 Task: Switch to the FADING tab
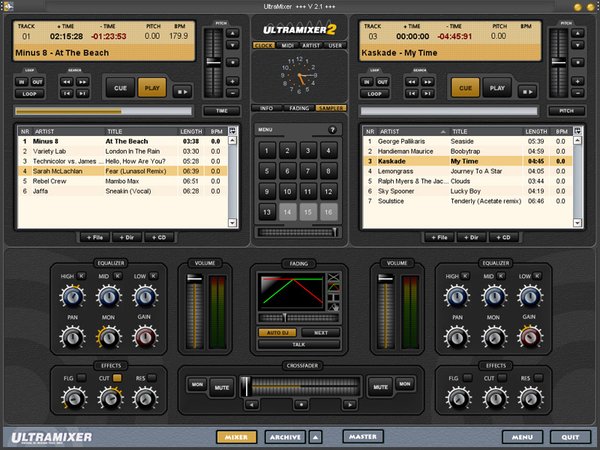(299, 107)
